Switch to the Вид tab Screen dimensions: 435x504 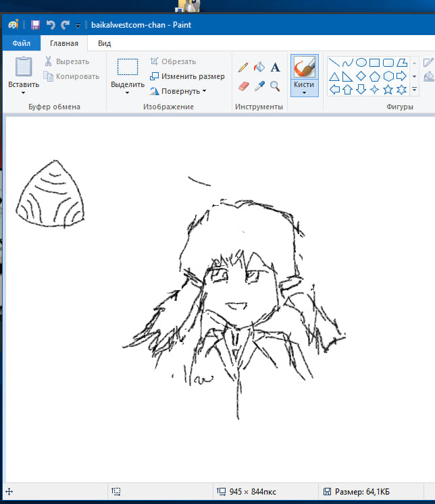[104, 43]
